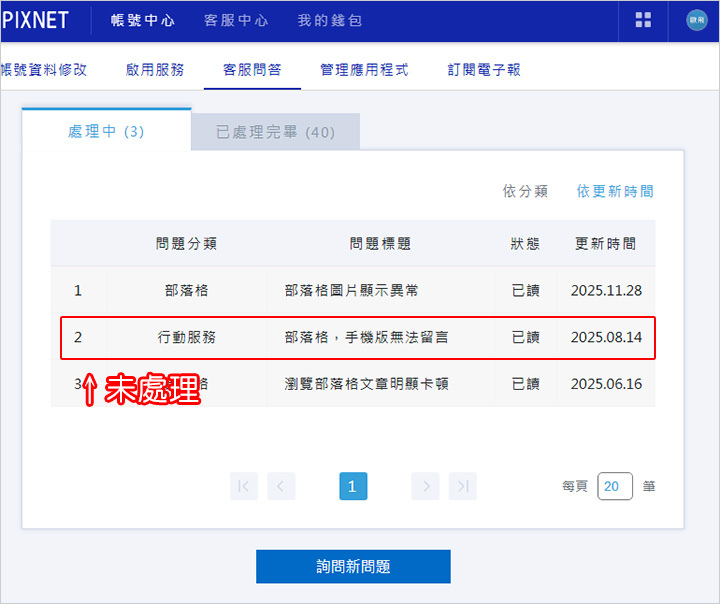Click the 狀態 column header

coord(525,243)
